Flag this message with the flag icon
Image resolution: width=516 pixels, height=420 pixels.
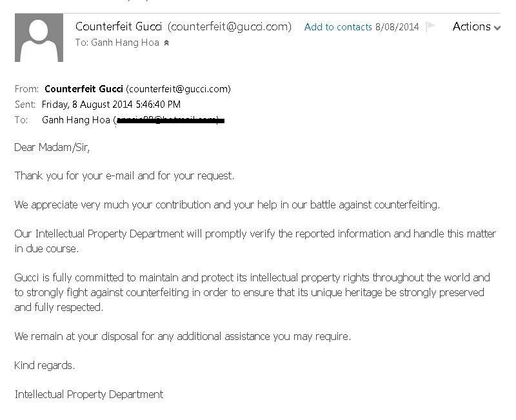(430, 26)
